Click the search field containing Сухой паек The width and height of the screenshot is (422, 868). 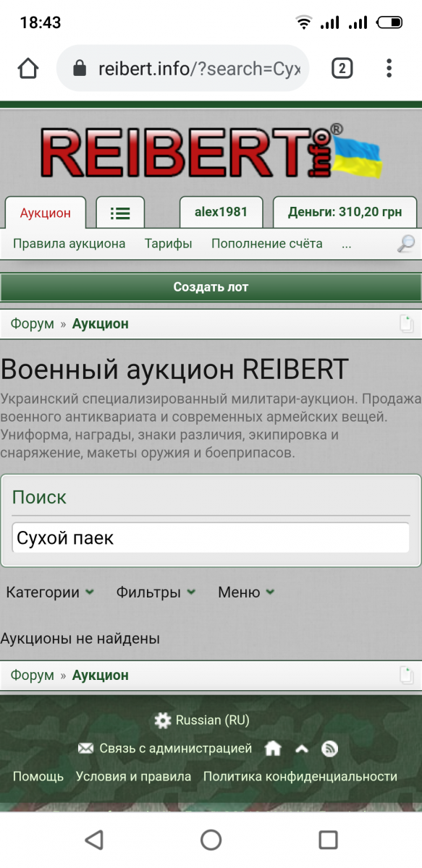click(211, 538)
